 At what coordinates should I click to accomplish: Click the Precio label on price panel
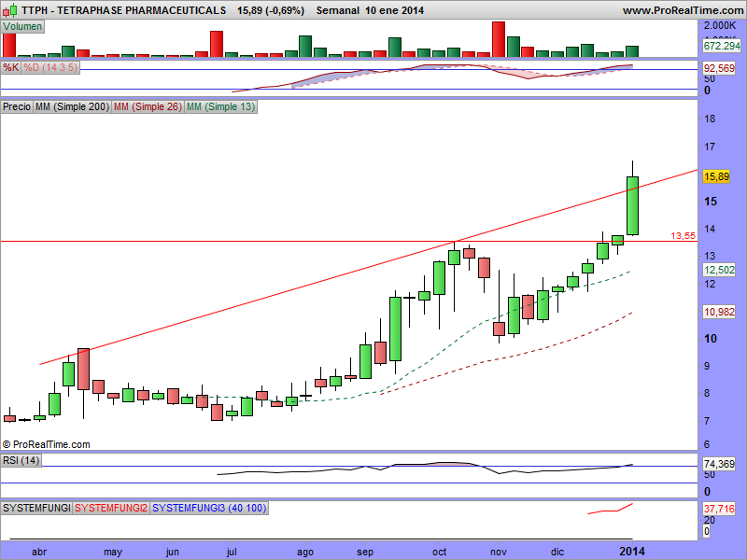(x=17, y=106)
